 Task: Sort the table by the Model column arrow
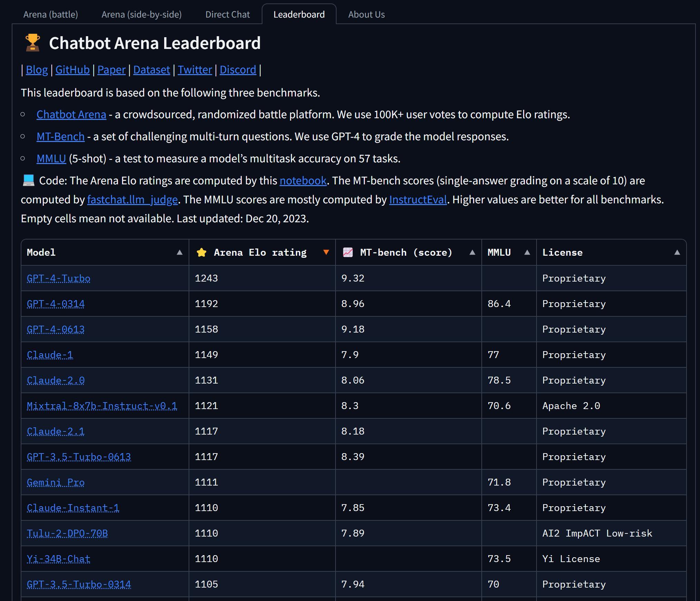[179, 253]
